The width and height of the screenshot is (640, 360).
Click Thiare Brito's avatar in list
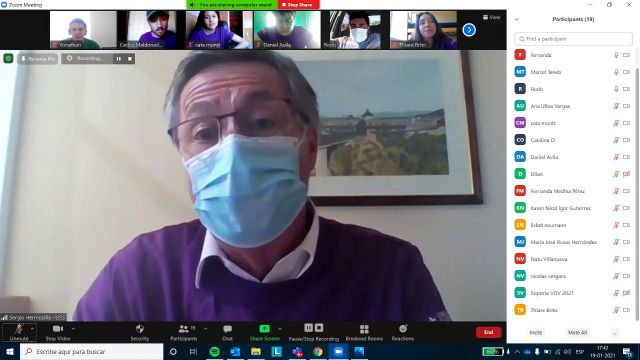click(x=520, y=310)
